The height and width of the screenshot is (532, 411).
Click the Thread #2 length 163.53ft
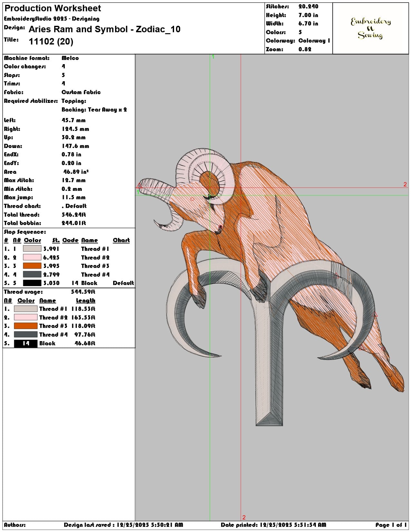click(x=83, y=318)
